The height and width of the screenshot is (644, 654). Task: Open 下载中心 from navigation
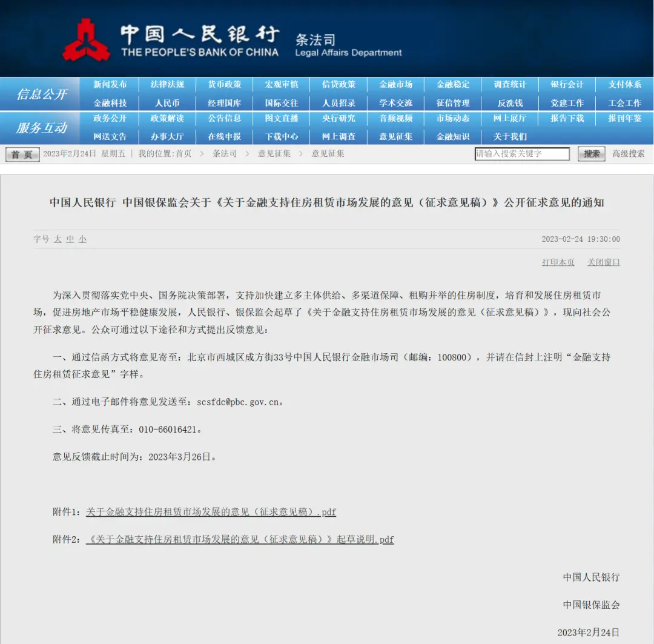pyautogui.click(x=282, y=136)
